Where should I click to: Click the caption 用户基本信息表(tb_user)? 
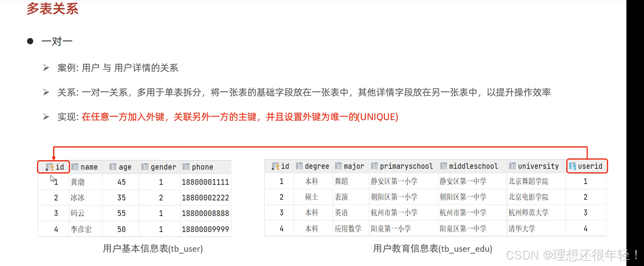pyautogui.click(x=153, y=249)
